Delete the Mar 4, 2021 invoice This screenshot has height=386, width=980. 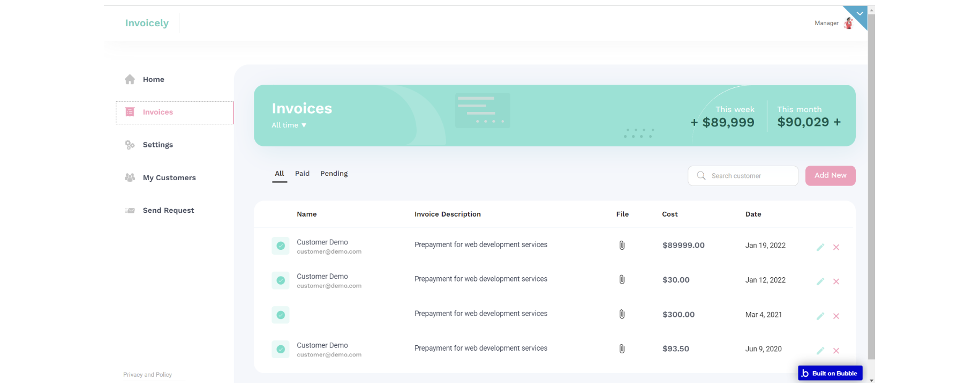click(x=836, y=316)
